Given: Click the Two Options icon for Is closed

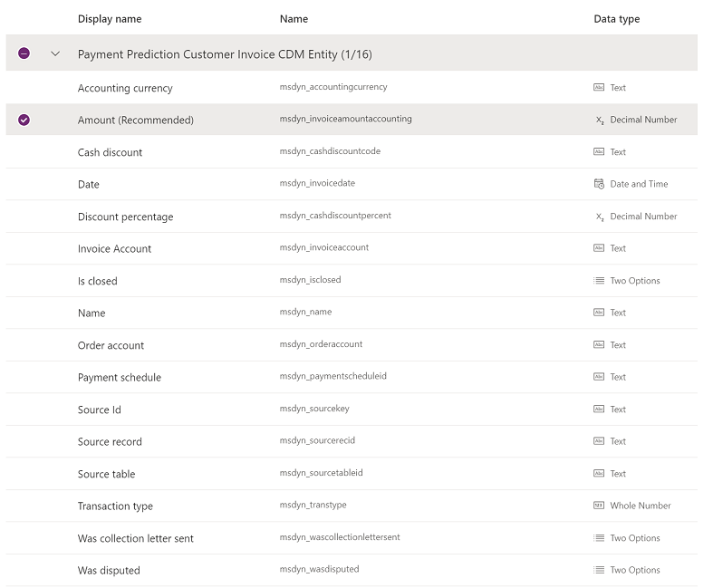Looking at the screenshot, I should 599,281.
